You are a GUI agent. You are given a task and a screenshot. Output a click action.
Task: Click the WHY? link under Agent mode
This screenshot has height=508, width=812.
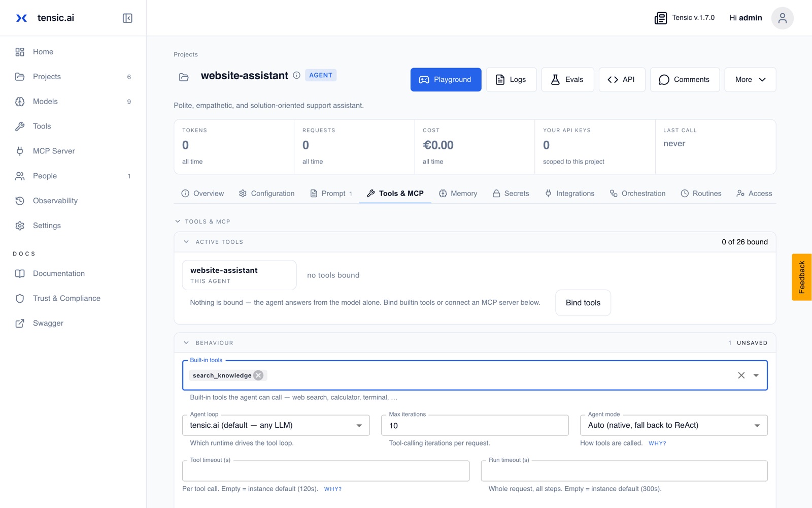pyautogui.click(x=657, y=443)
